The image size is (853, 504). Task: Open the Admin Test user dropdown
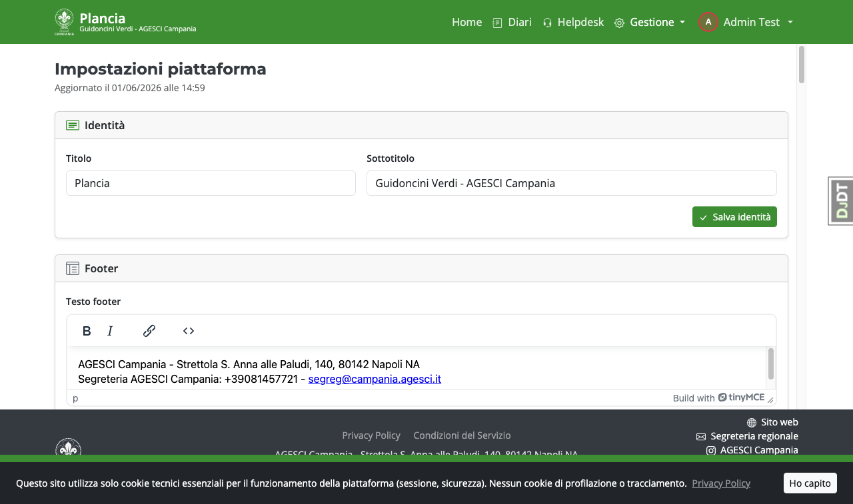746,22
